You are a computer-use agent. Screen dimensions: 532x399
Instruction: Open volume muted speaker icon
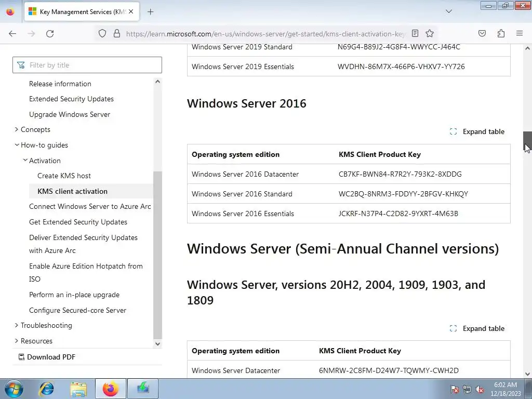click(x=480, y=389)
